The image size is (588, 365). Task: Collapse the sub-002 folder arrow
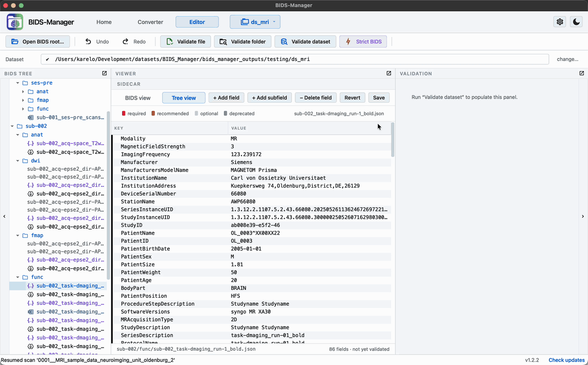(x=12, y=126)
